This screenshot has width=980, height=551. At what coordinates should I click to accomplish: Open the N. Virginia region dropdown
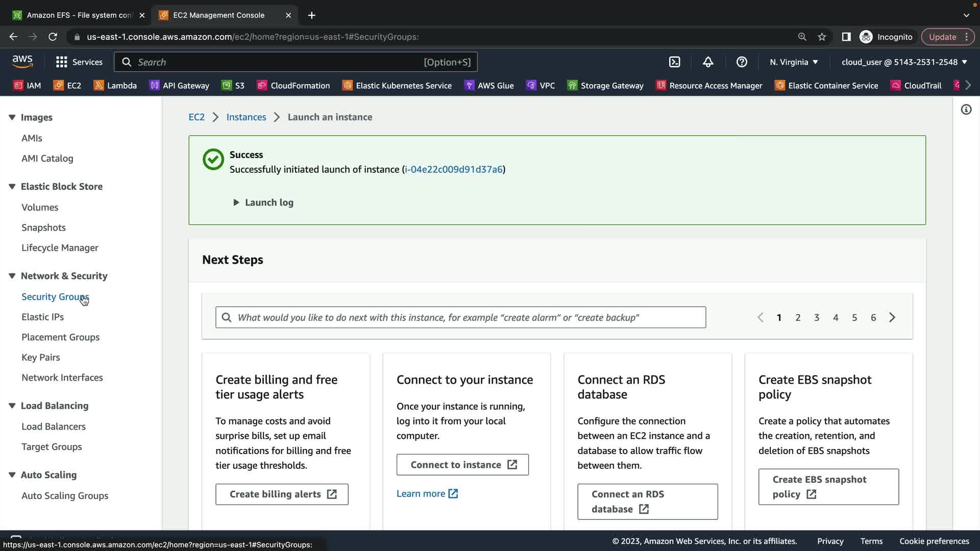pos(794,62)
